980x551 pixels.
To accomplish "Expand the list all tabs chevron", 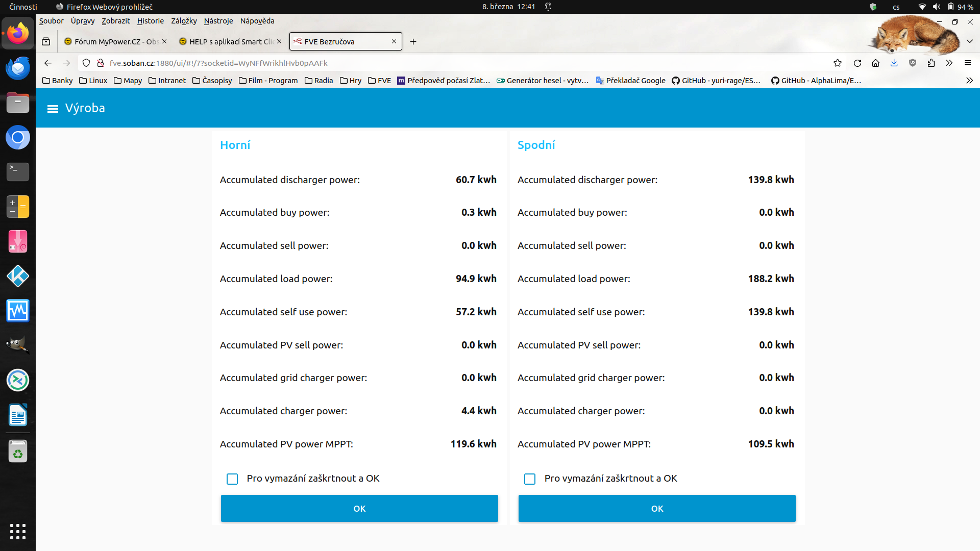I will (x=970, y=41).
